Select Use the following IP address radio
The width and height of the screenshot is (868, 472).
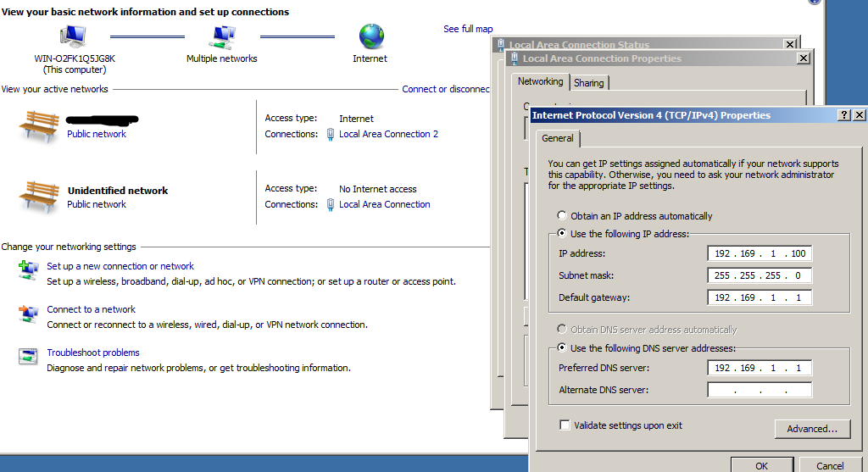click(562, 233)
